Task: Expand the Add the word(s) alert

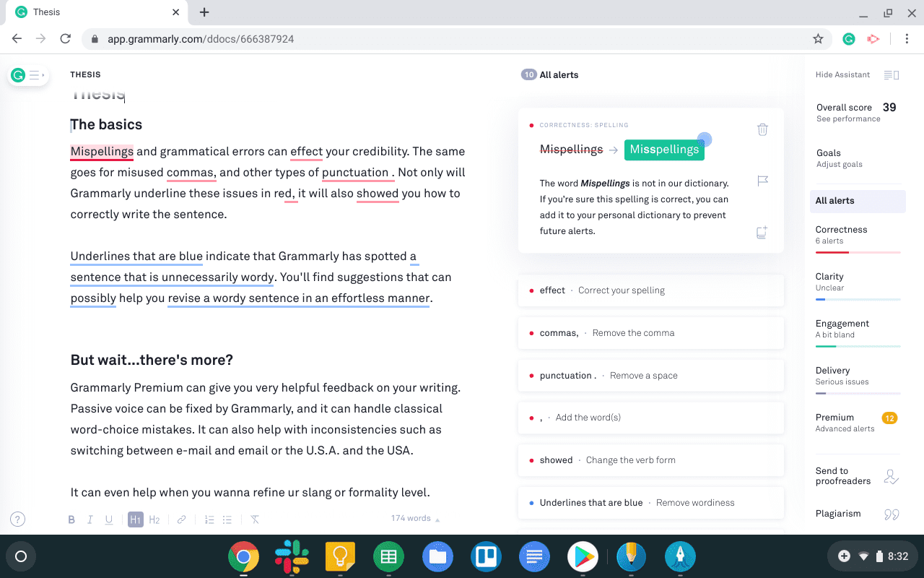Action: tap(650, 418)
